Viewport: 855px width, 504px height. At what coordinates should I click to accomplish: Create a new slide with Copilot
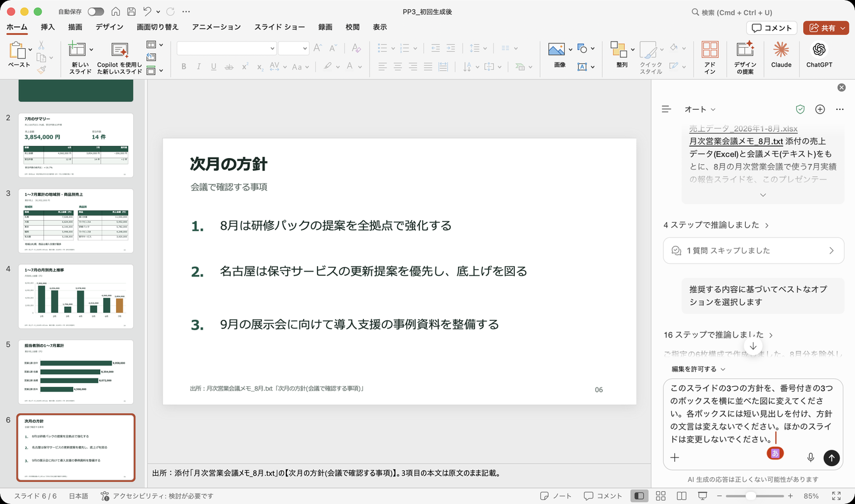click(120, 57)
